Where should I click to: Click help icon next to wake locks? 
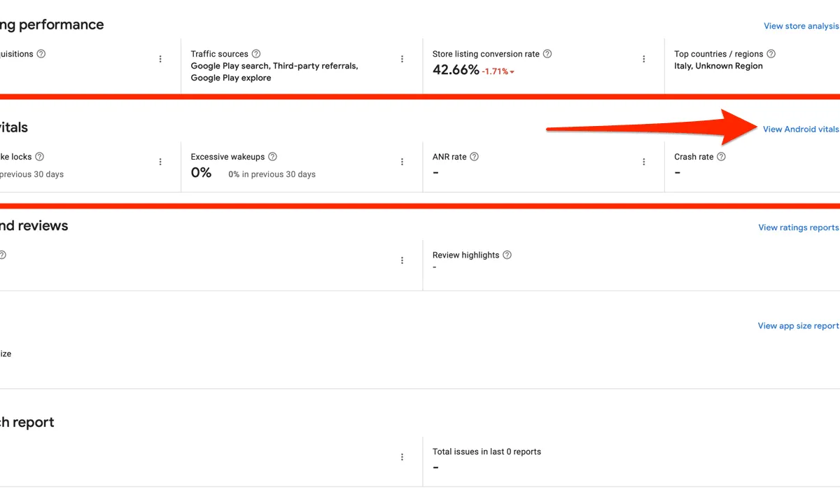(x=39, y=157)
